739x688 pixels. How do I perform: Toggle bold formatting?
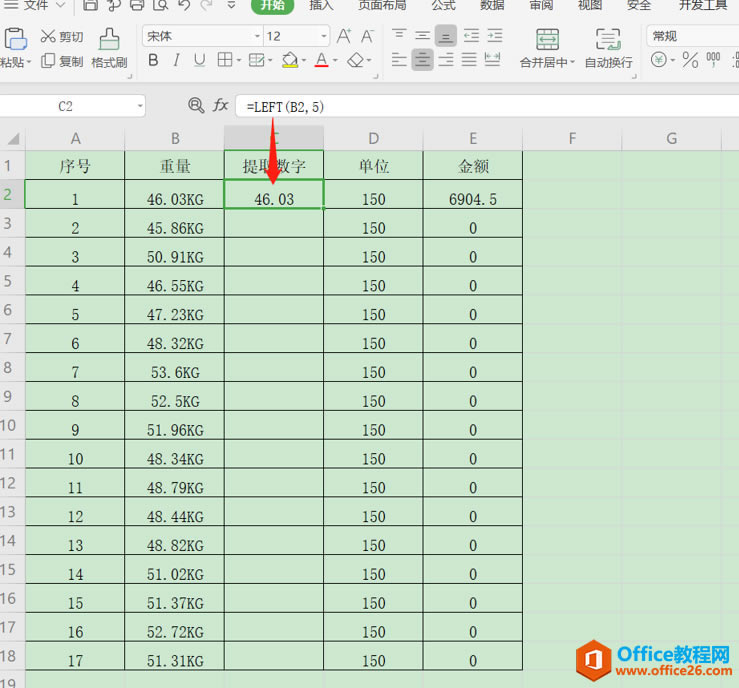[x=153, y=60]
